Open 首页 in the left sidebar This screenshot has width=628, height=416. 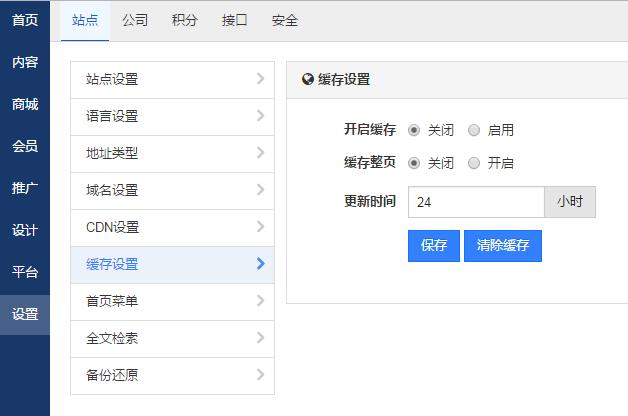point(25,20)
